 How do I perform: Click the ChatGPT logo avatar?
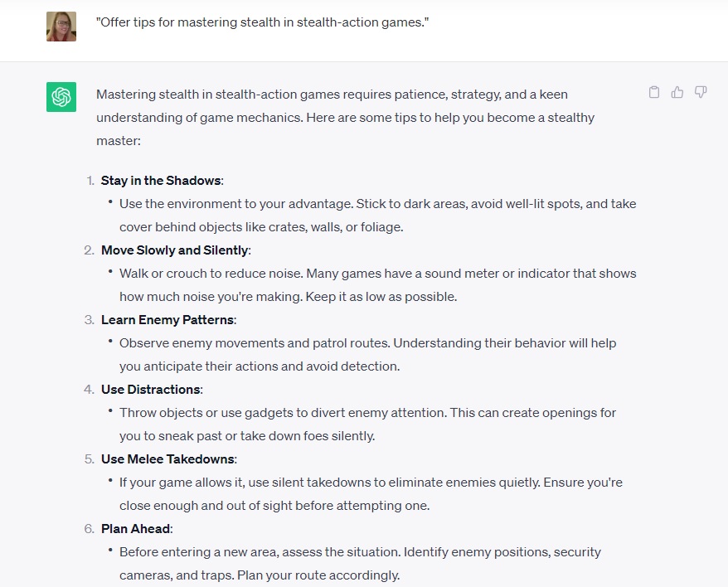coord(61,97)
